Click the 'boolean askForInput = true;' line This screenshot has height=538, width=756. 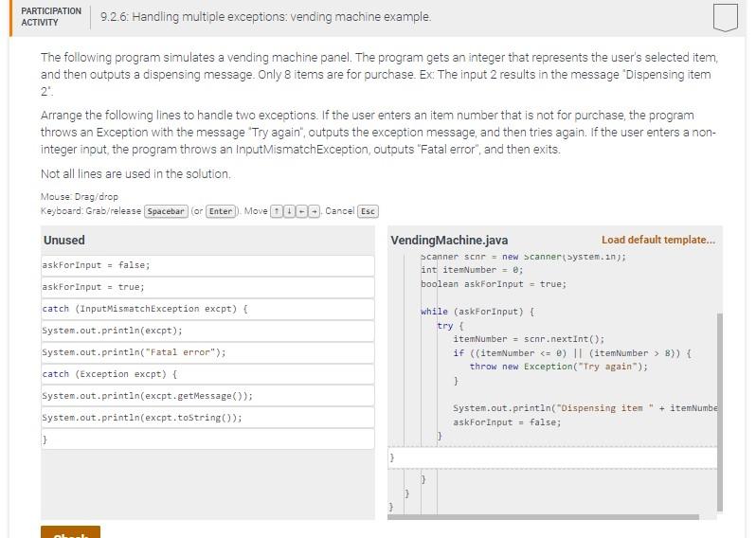click(x=494, y=284)
